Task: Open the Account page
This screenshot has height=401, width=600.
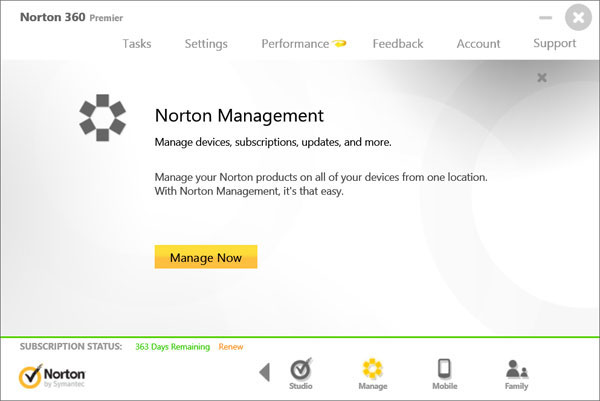Action: pyautogui.click(x=478, y=44)
